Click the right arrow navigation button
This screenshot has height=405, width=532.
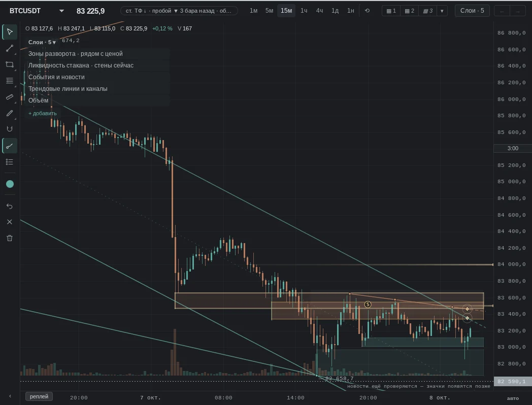517,11
